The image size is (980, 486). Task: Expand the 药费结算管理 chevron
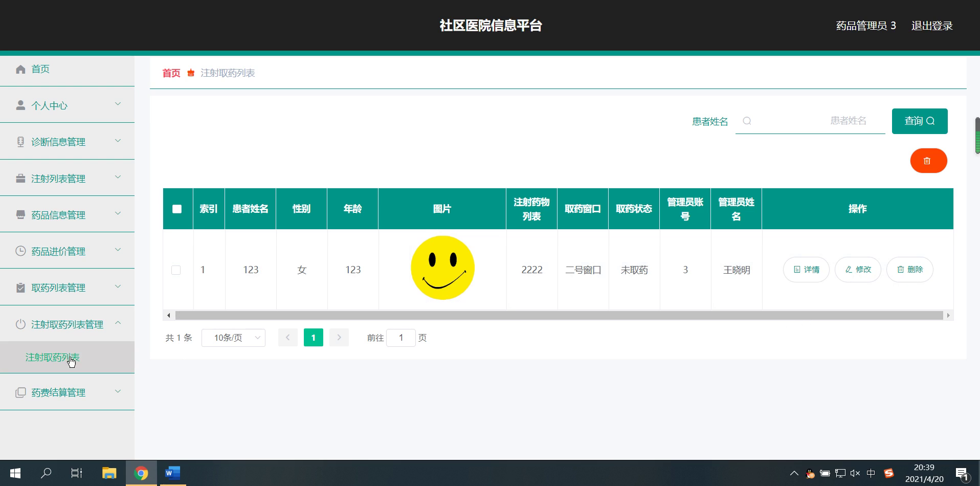tap(118, 391)
